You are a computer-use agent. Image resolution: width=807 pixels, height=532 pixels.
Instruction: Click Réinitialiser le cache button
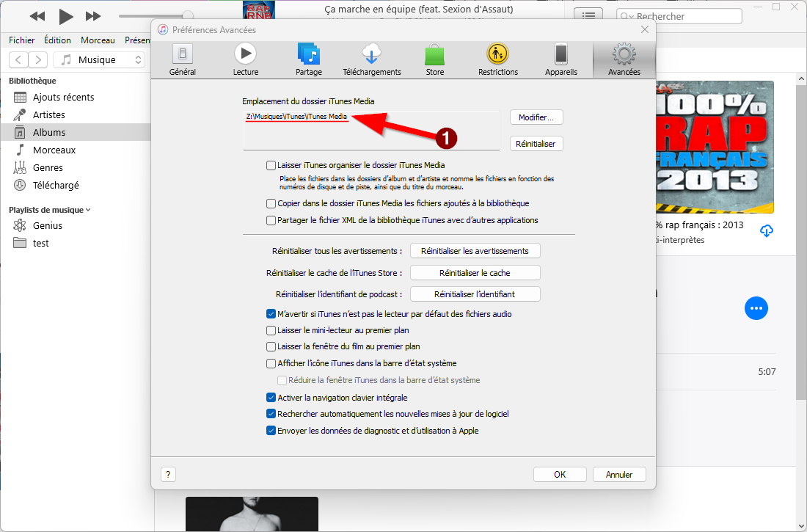[475, 272]
